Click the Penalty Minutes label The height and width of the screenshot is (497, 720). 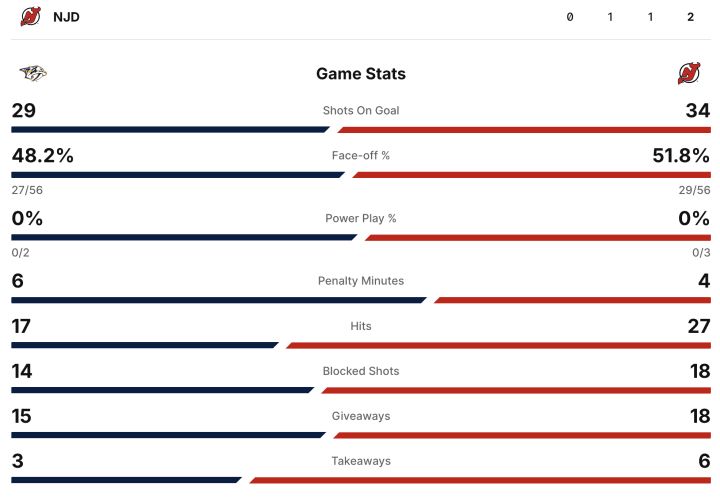(x=361, y=281)
